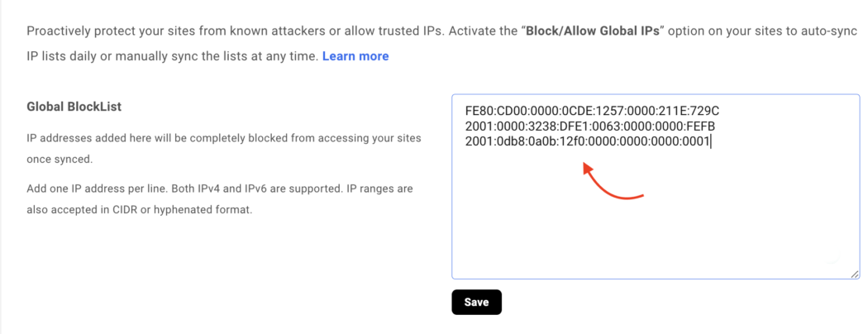The width and height of the screenshot is (868, 334).
Task: Click the 'IPv4 and IPv6 are supported' text
Action: click(x=248, y=188)
